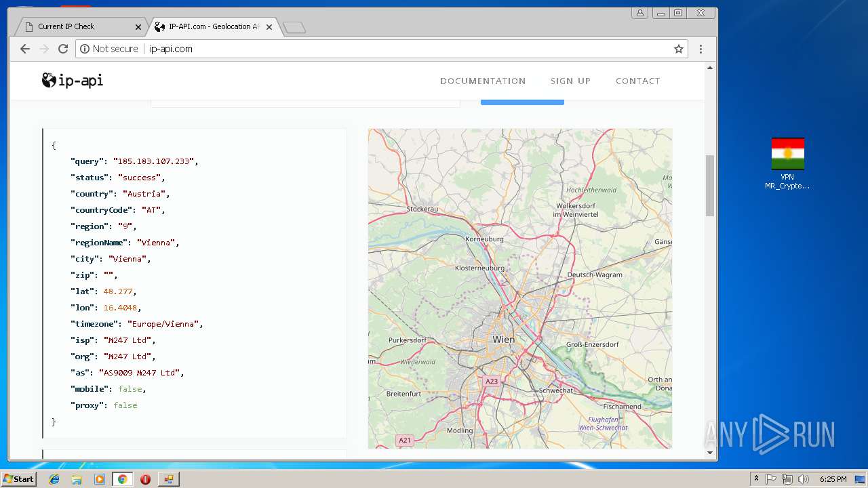Go back using the browser back arrow
The width and height of the screenshot is (868, 488).
pyautogui.click(x=25, y=49)
